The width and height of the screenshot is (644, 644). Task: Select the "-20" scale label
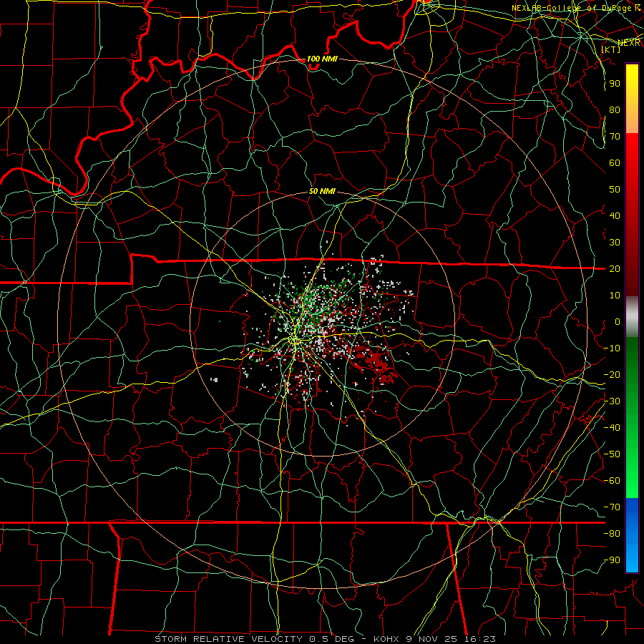tap(612, 374)
